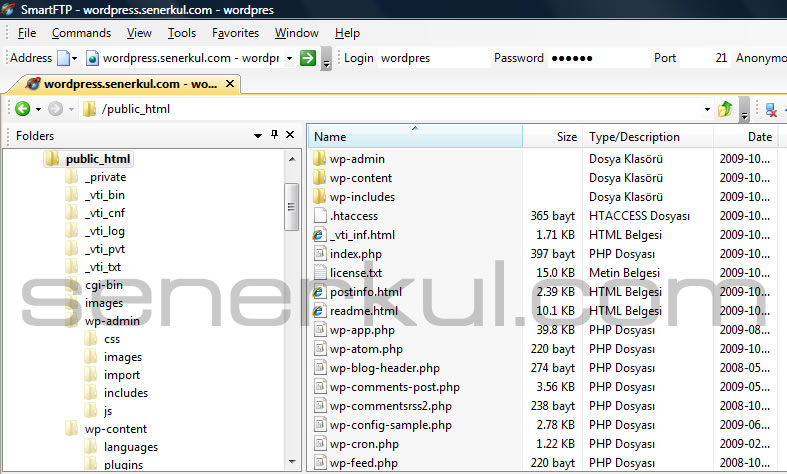Open the Tools menu
787x474 pixels.
pos(182,33)
